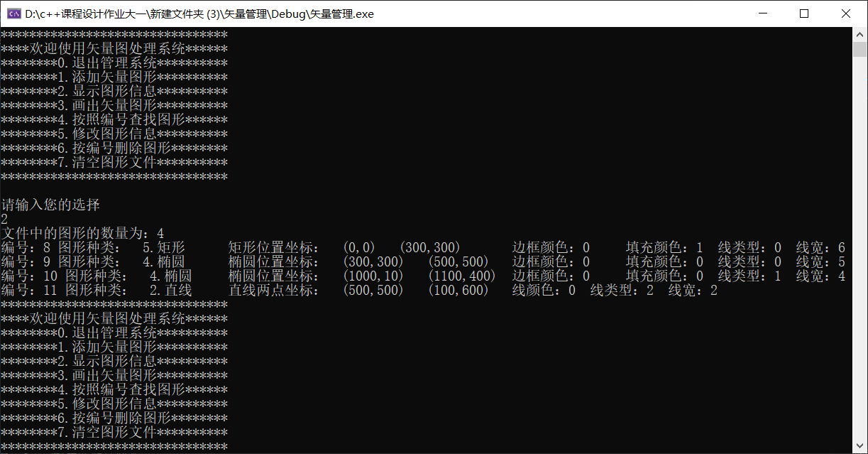This screenshot has height=454, width=868.
Task: Click the shape type 5.矩形
Action: 164,248
